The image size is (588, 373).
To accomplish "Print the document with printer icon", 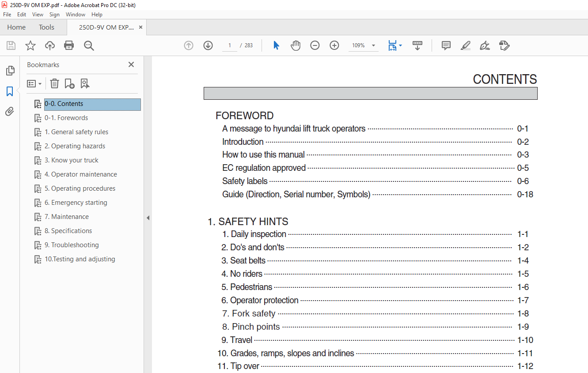I will 69,45.
